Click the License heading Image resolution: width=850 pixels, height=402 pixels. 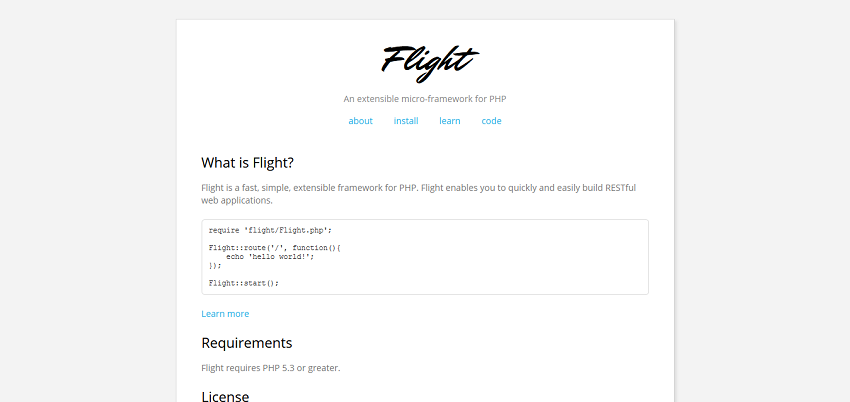click(x=225, y=396)
